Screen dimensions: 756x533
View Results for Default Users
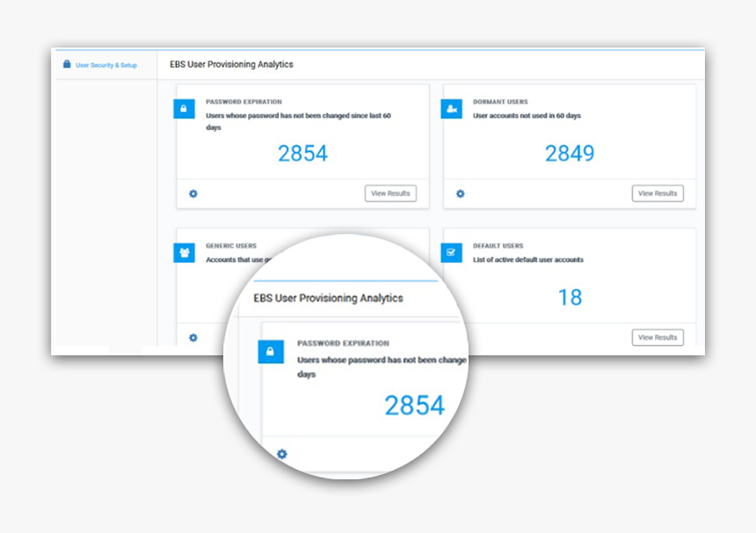point(658,337)
